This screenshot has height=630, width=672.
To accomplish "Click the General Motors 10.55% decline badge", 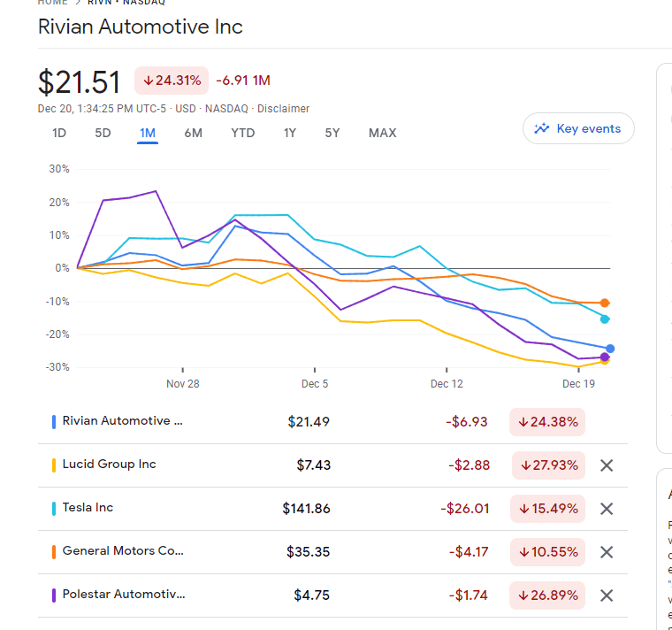I will (547, 552).
